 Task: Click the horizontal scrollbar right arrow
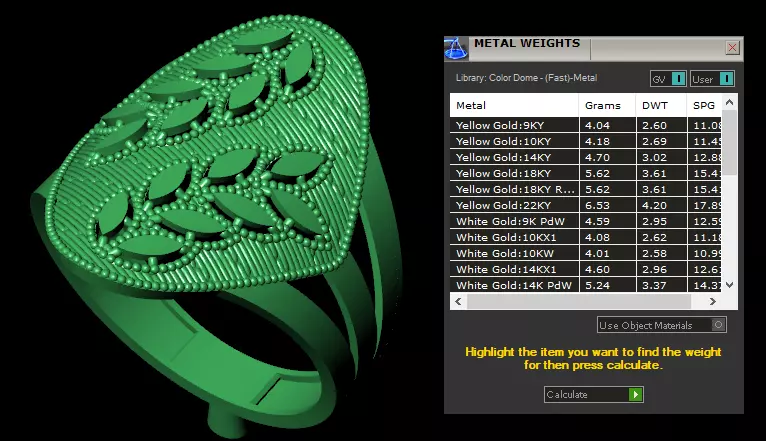[x=713, y=301]
